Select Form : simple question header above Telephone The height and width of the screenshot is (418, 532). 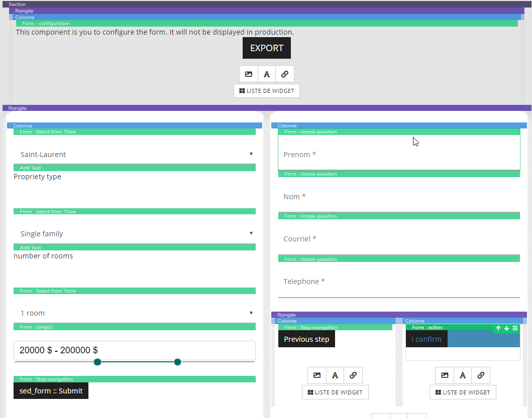tap(399, 259)
